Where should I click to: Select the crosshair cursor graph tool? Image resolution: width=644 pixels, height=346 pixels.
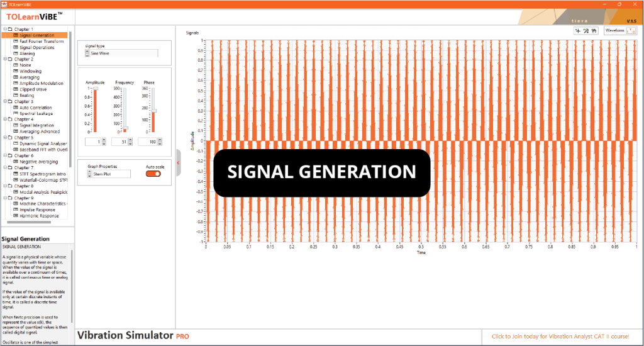[578, 30]
